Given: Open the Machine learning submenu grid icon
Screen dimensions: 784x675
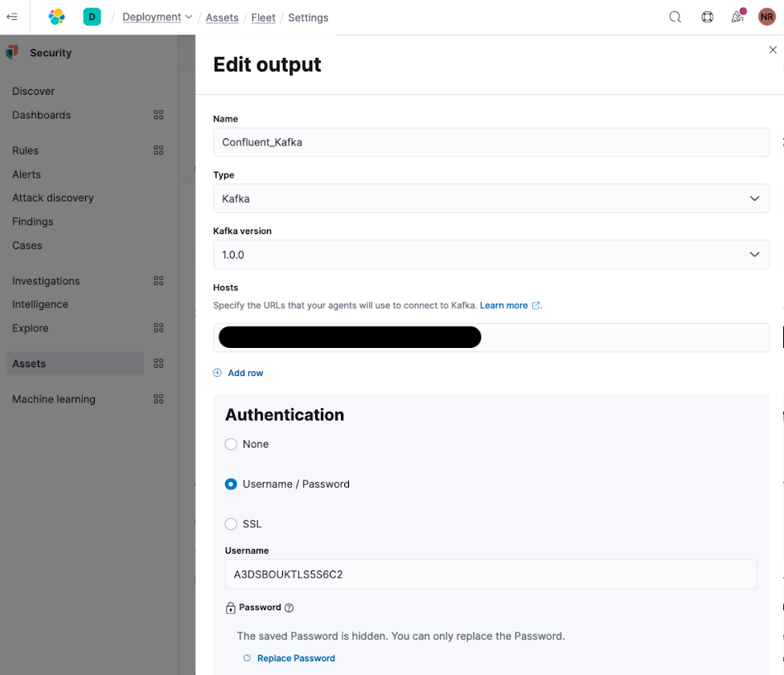Looking at the screenshot, I should (x=158, y=399).
